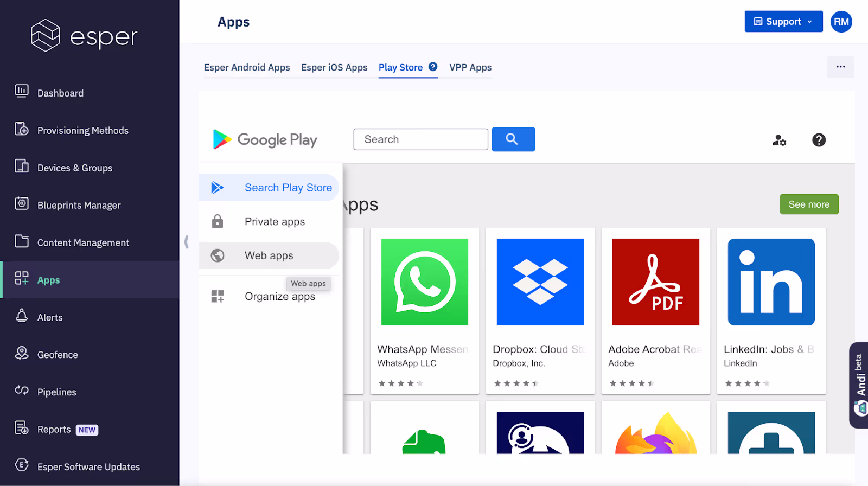Select the Provisioning Methods icon
The image size is (868, 486).
click(x=22, y=129)
